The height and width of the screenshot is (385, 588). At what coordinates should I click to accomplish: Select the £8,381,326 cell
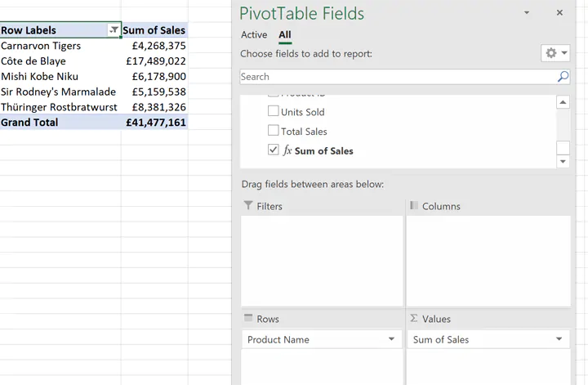coord(154,107)
